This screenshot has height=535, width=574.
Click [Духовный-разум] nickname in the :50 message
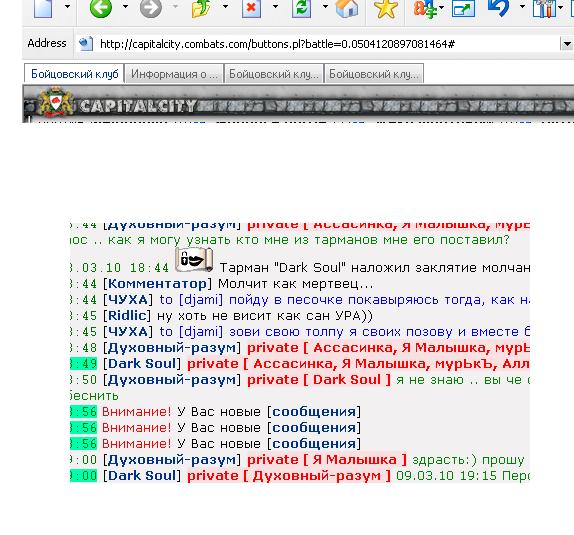point(172,380)
